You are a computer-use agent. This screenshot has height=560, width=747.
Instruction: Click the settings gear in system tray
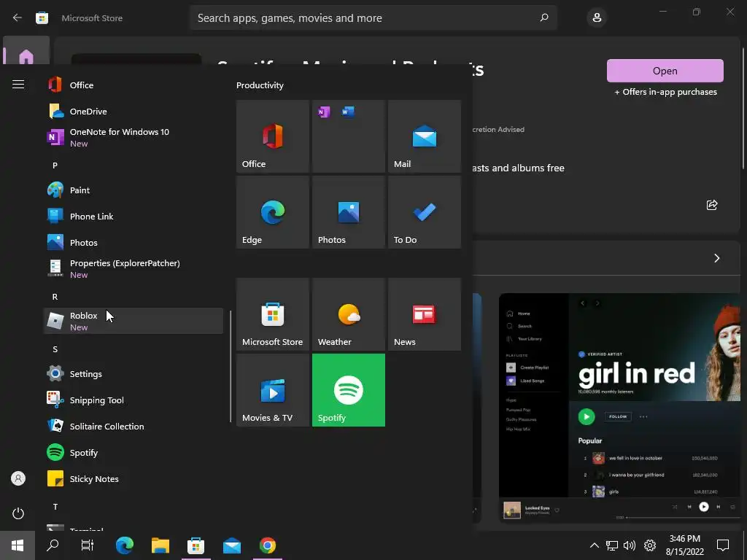(650, 545)
